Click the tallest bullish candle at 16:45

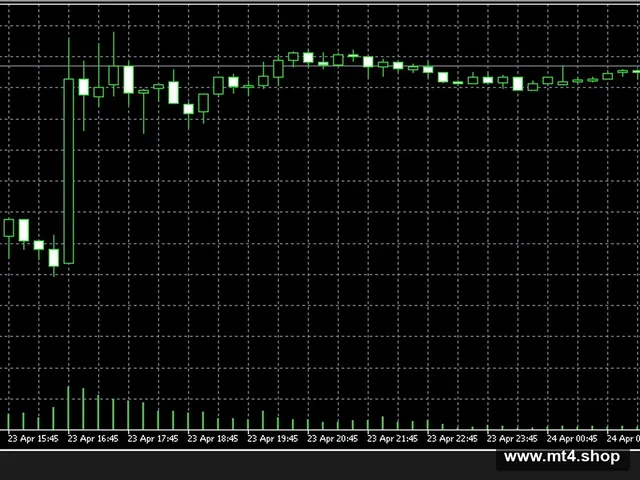coord(69,171)
